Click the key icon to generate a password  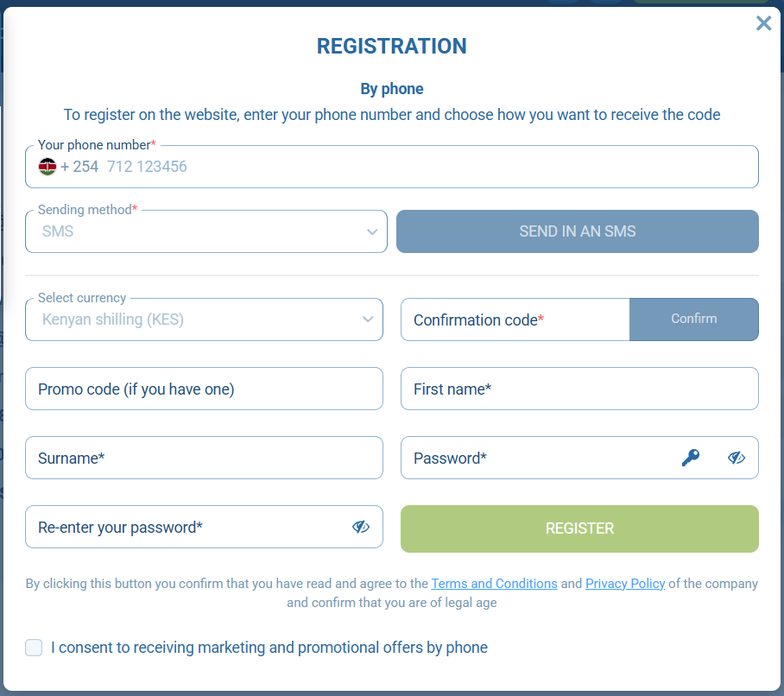pos(690,458)
